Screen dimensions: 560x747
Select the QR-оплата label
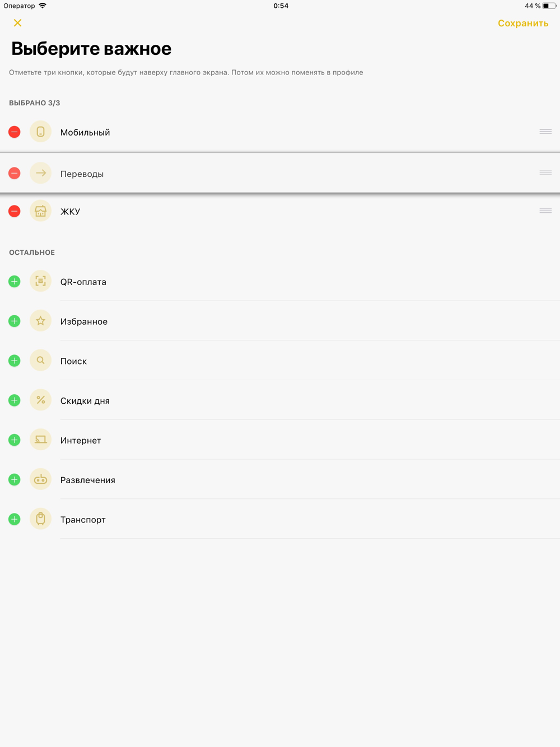(83, 282)
